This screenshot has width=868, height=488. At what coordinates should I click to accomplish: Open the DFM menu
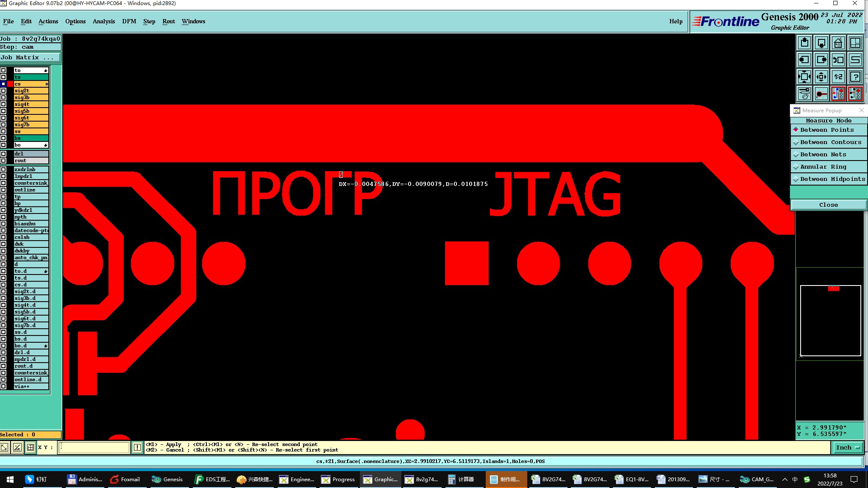[x=129, y=21]
